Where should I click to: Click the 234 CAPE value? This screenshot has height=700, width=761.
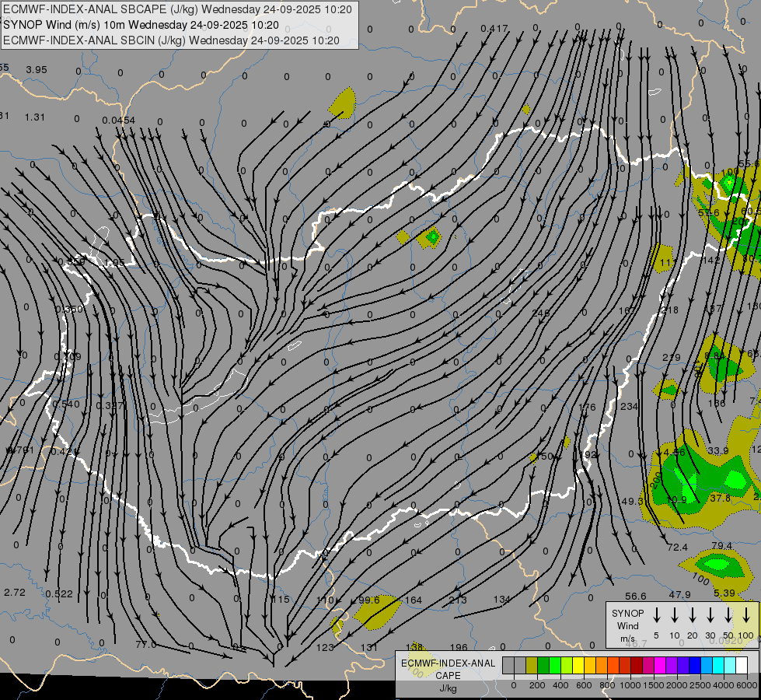coord(629,406)
